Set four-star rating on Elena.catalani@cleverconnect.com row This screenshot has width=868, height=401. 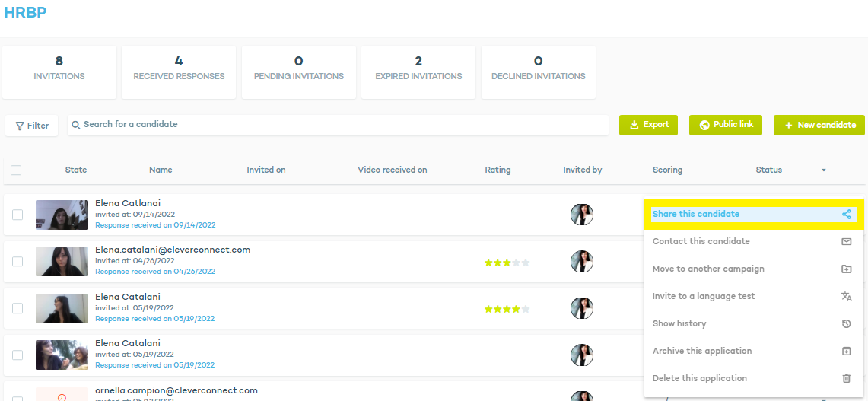point(516,263)
